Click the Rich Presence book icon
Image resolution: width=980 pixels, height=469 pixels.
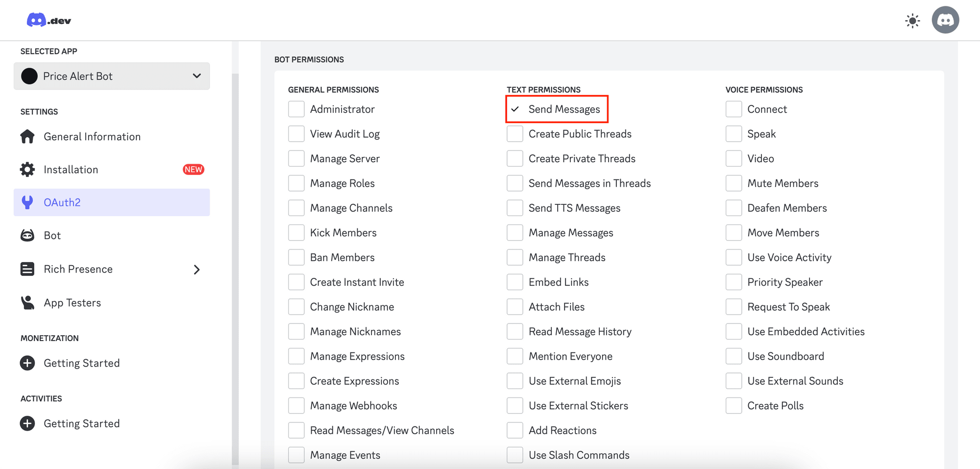click(27, 269)
